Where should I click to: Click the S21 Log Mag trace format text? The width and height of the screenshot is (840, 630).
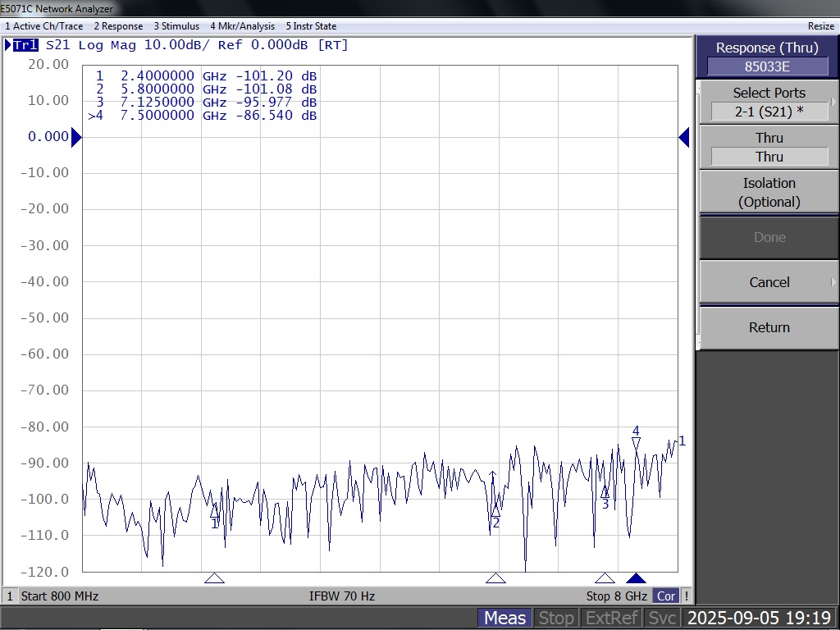pos(91,45)
